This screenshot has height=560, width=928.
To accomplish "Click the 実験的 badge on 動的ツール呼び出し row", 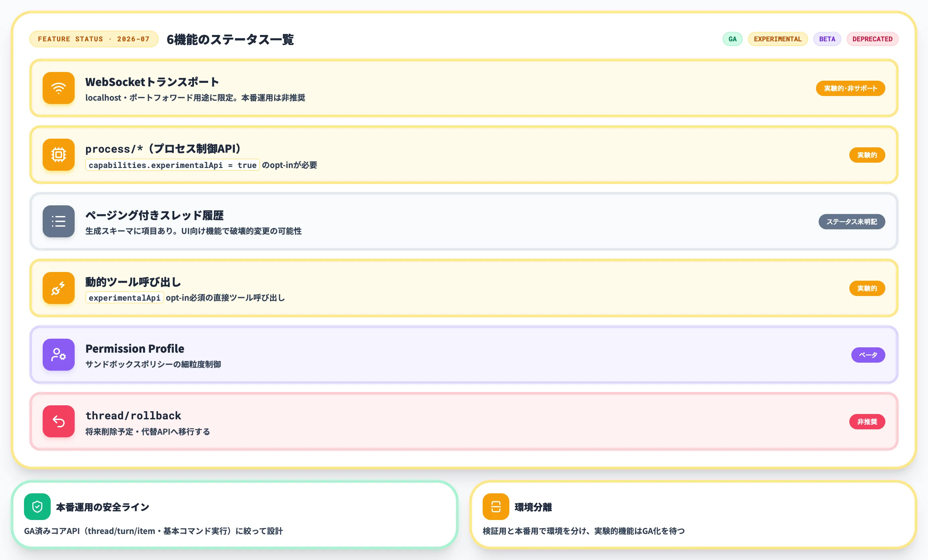I will [x=867, y=288].
